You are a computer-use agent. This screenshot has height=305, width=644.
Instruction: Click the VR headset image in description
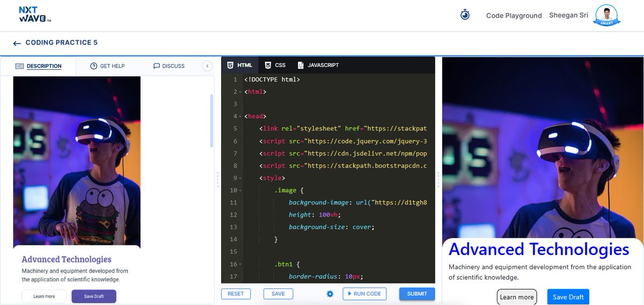(77, 161)
